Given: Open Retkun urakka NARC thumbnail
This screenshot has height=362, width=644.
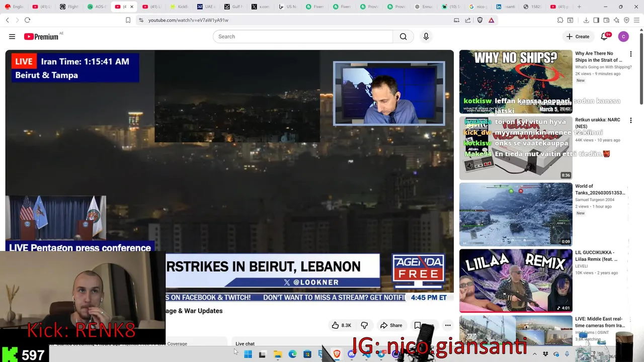Looking at the screenshot, I should click(x=516, y=148).
